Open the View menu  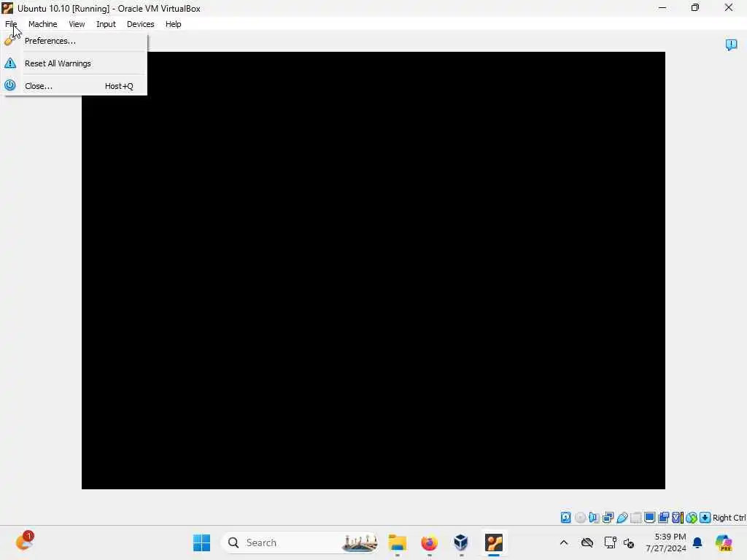(x=77, y=24)
